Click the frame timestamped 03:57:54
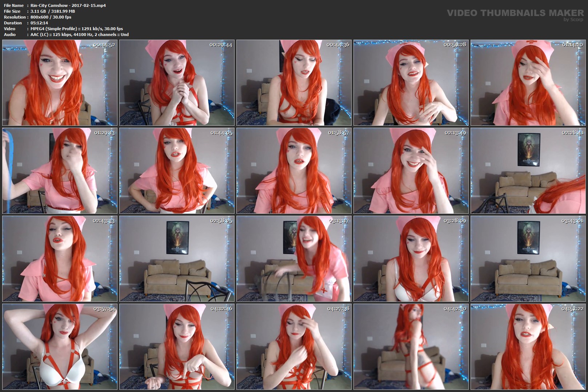This screenshot has height=392, width=588. (x=60, y=347)
